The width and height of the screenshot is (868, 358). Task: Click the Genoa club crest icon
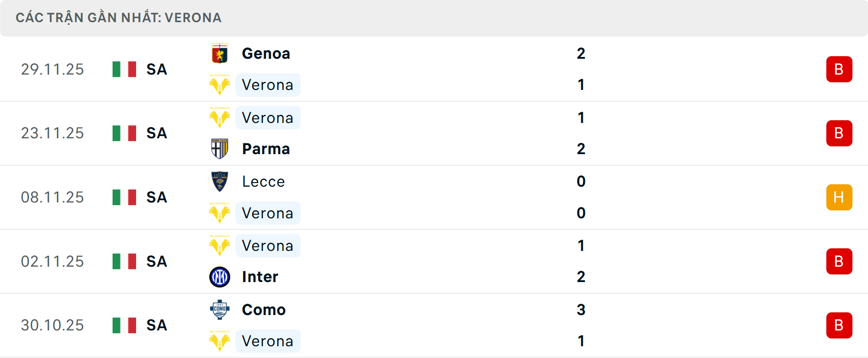pyautogui.click(x=220, y=54)
